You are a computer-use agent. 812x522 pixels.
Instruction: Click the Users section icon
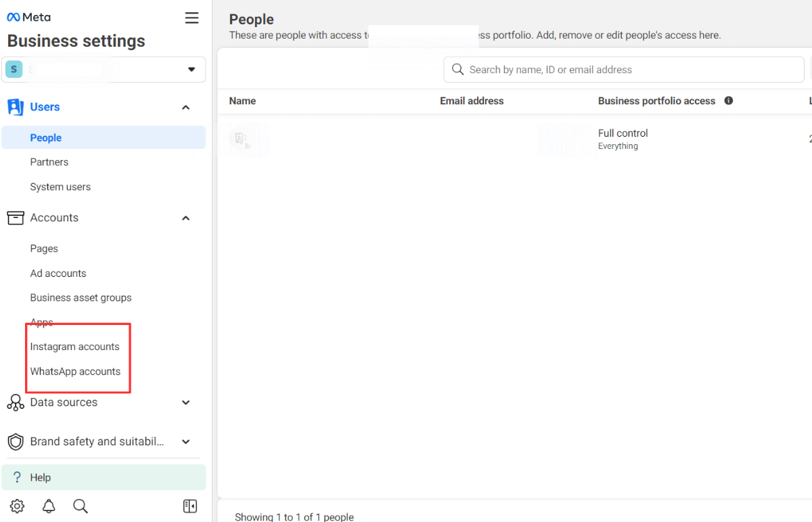(x=14, y=106)
